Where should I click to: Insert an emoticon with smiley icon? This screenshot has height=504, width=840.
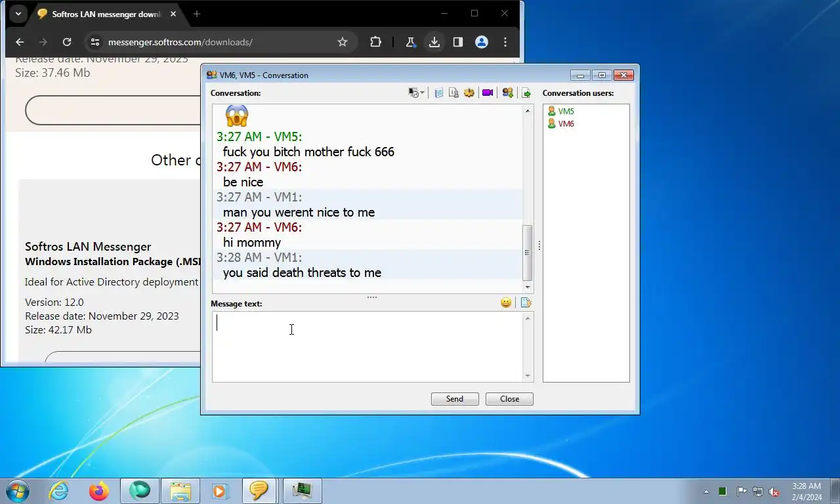coord(506,303)
